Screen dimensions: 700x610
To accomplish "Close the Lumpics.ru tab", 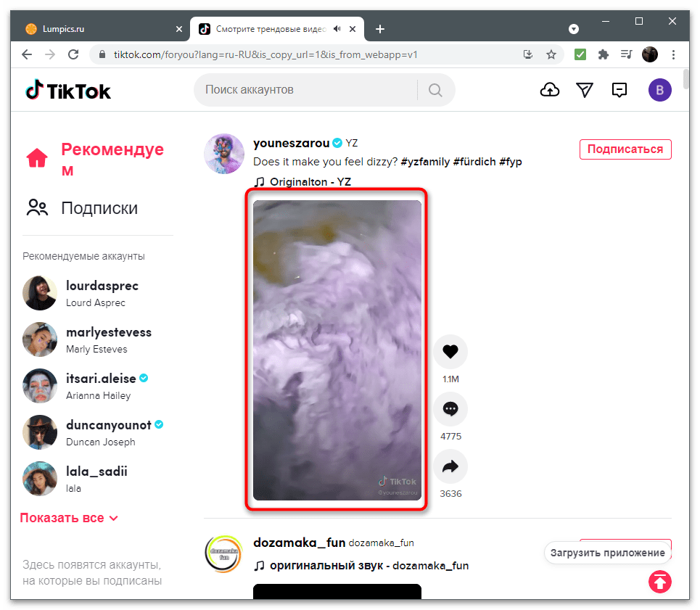I will (179, 29).
